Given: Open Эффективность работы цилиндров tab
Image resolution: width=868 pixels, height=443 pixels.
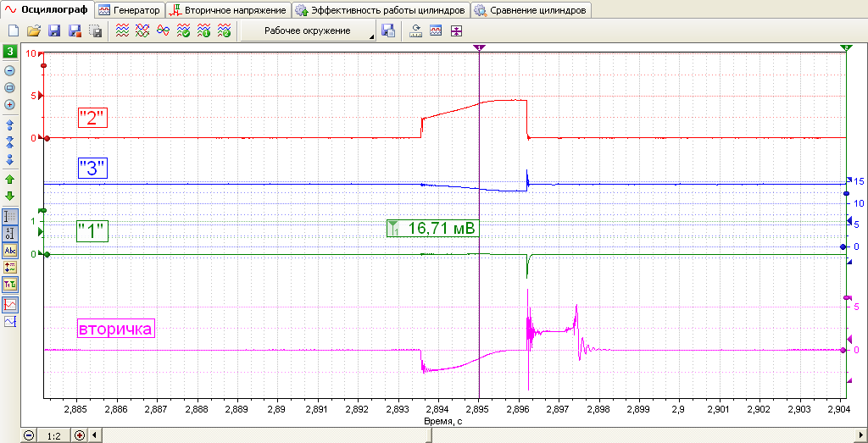Looking at the screenshot, I should click(x=381, y=10).
